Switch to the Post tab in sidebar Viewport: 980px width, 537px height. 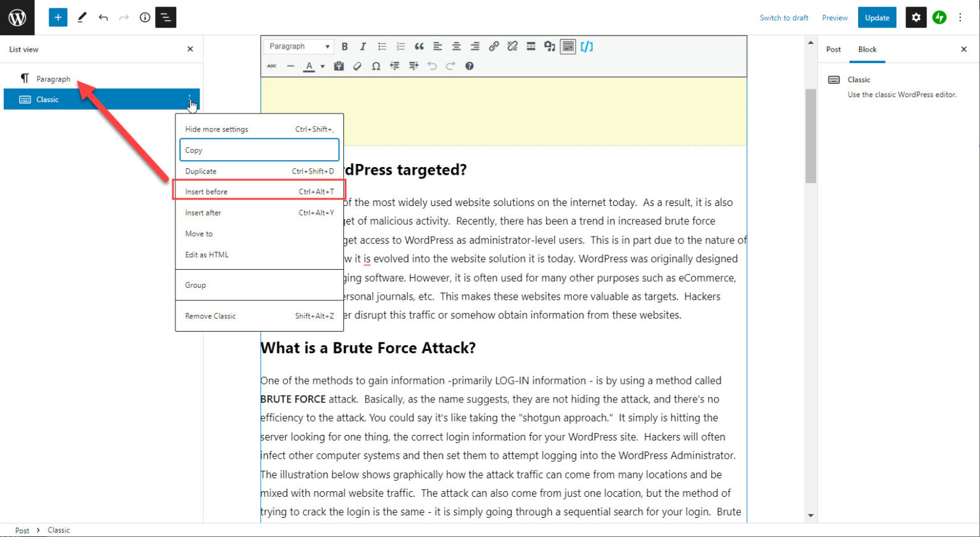833,49
